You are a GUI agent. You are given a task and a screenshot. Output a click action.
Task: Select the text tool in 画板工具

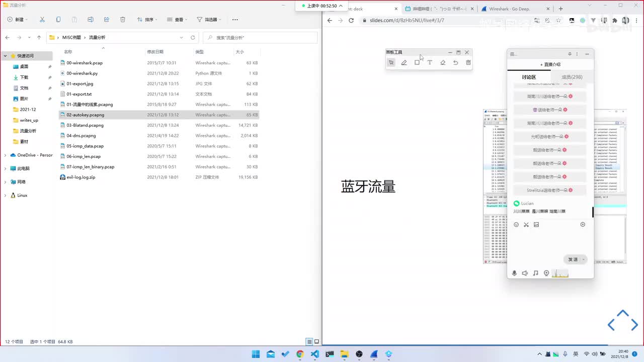click(x=430, y=62)
